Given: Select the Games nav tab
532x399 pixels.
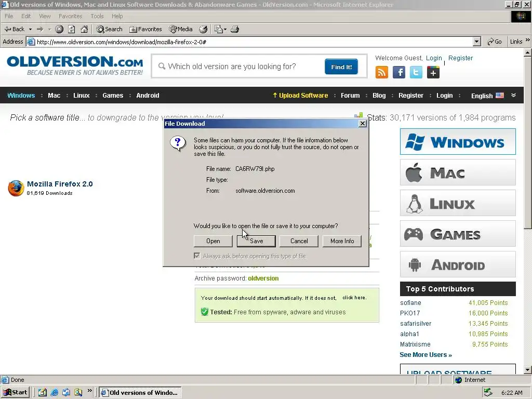Looking at the screenshot, I should (113, 96).
